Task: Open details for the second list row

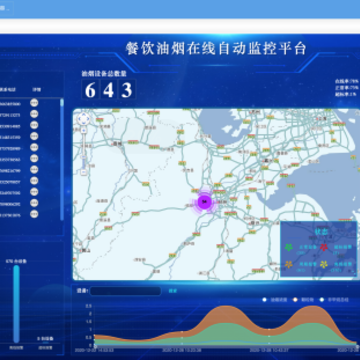Action: click(x=34, y=114)
